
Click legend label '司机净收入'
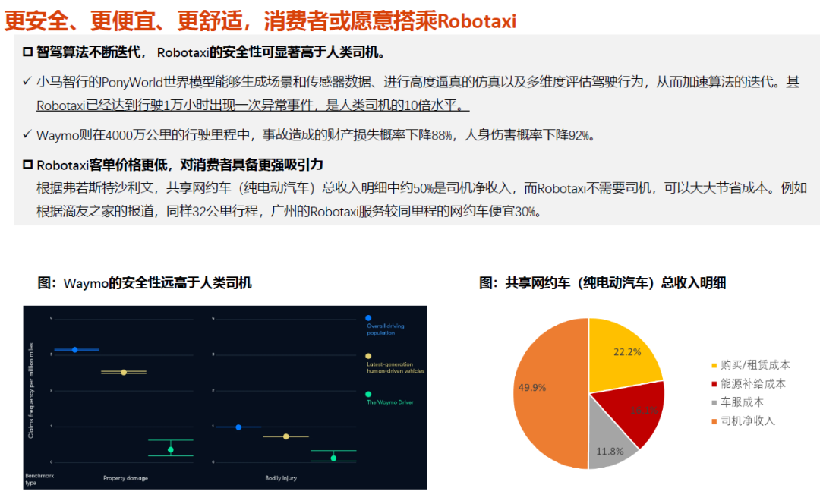pos(748,421)
